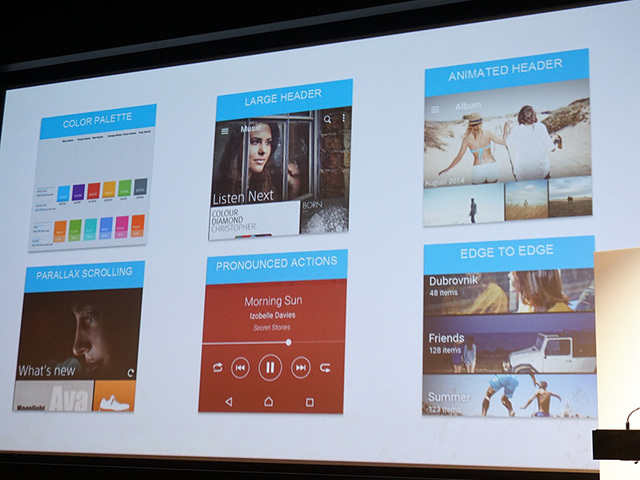
Task: Pick the blue swatch between teal and pink
Action: click(106, 228)
